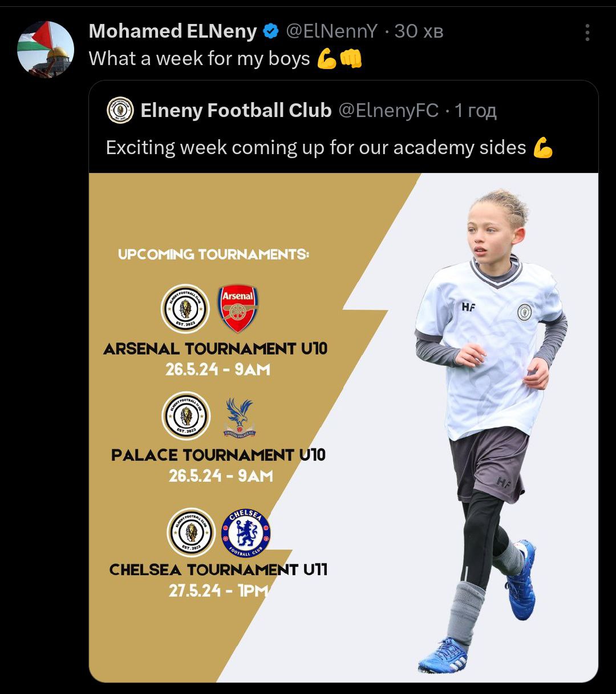Viewport: 616px width, 694px height.
Task: Click the Upcoming Tournaments heading in poster
Action: [213, 254]
